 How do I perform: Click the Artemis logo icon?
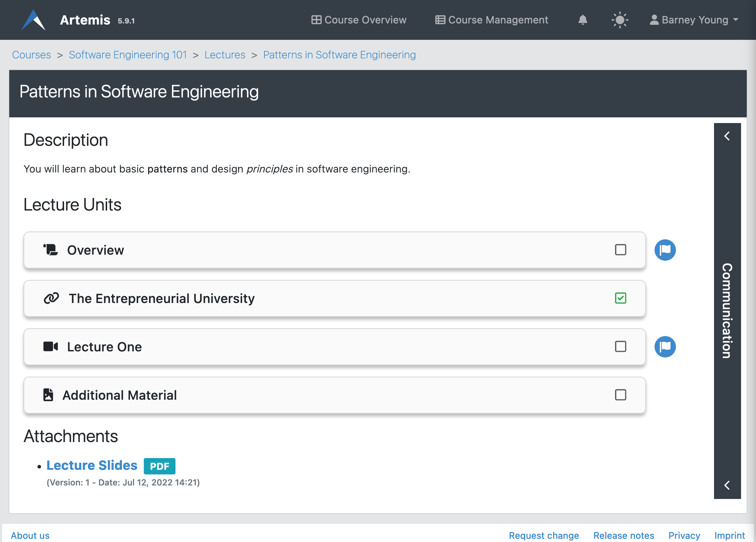tap(33, 20)
